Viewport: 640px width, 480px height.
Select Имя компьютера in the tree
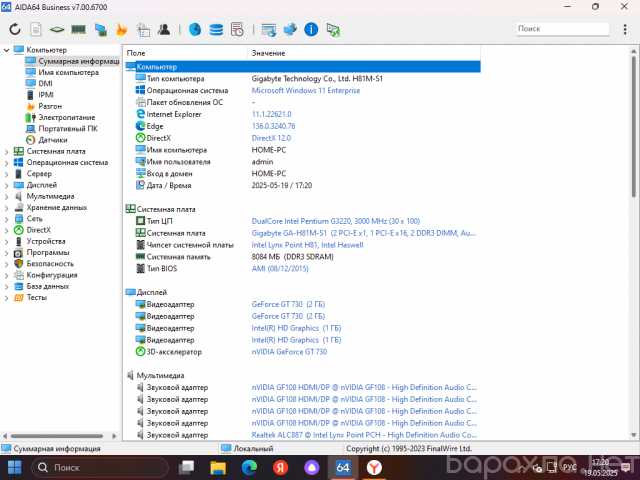(x=69, y=72)
